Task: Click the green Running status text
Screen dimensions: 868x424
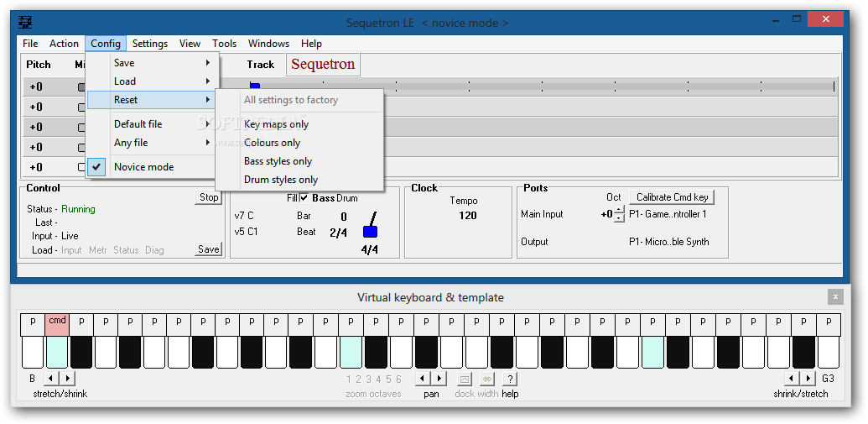Action: point(78,209)
